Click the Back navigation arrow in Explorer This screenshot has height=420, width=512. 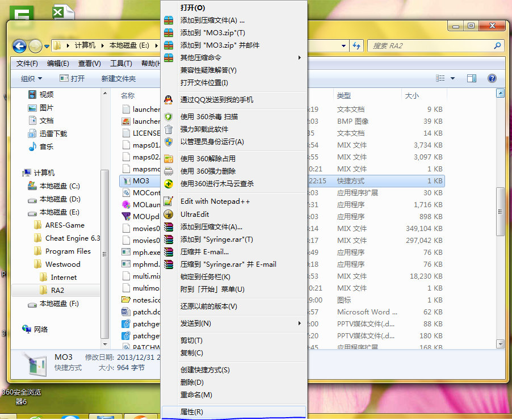pos(19,46)
